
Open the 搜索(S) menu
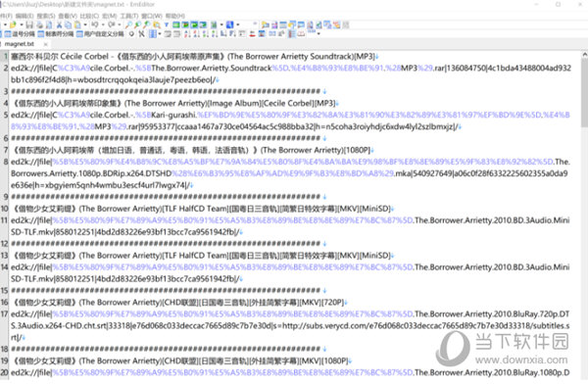click(x=46, y=16)
